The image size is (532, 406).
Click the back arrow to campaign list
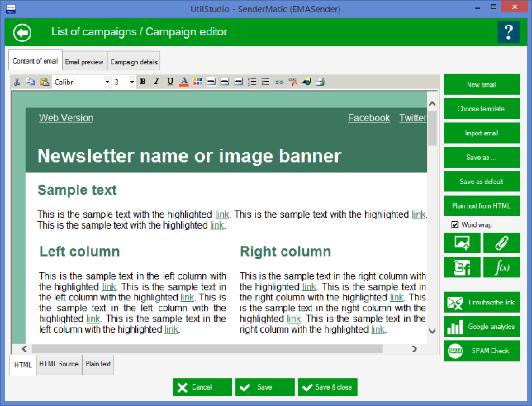(22, 32)
